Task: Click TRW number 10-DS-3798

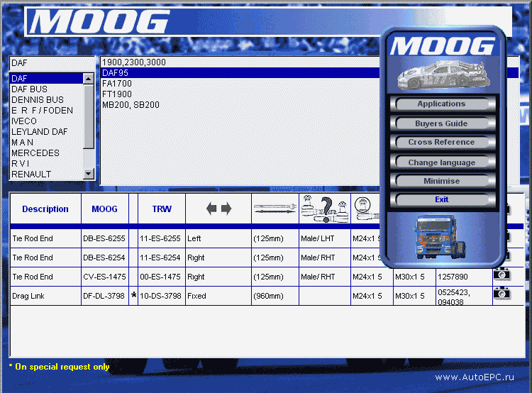Action: (162, 296)
